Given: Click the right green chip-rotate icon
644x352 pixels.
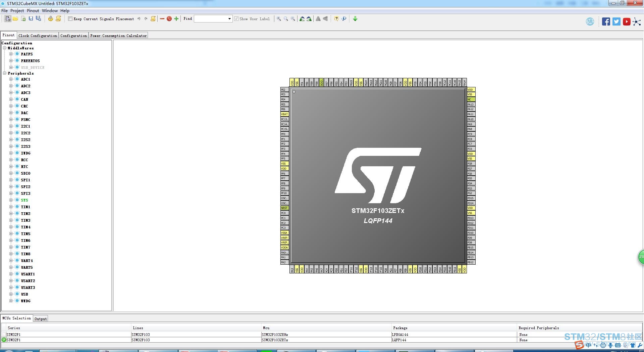Looking at the screenshot, I should (309, 19).
